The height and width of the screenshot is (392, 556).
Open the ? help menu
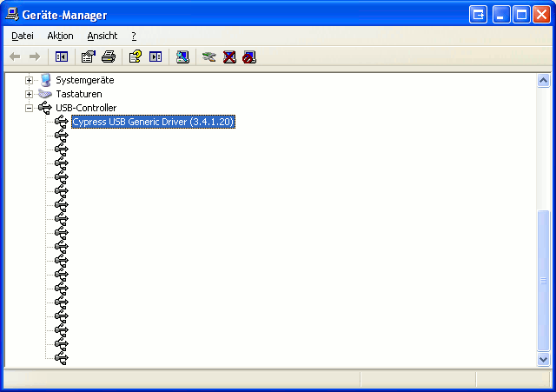pos(134,36)
